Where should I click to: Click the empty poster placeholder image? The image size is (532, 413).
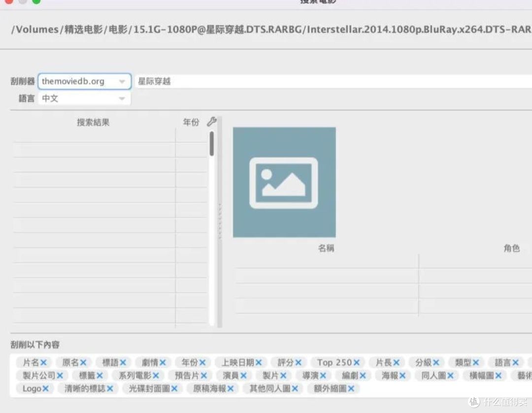284,182
